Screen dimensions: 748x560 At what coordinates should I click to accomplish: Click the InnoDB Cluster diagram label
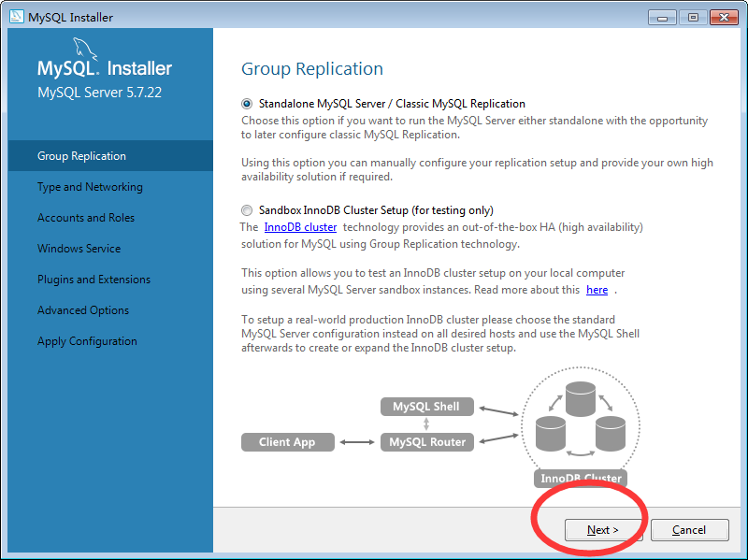pyautogui.click(x=581, y=478)
